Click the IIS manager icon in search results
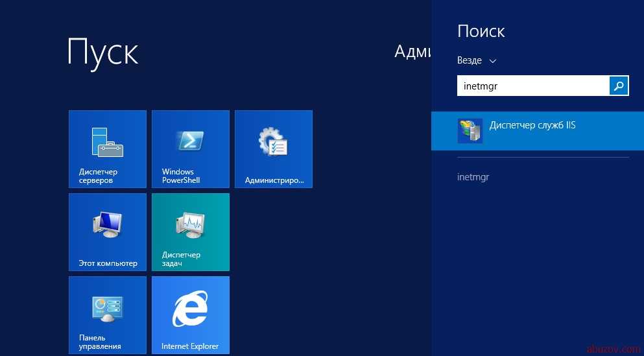The width and height of the screenshot is (644, 356). pos(470,130)
